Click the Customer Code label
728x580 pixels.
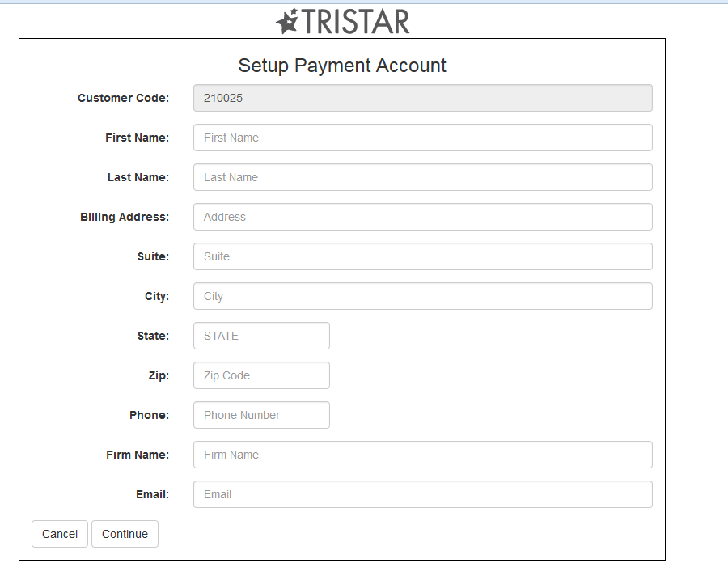pyautogui.click(x=124, y=98)
